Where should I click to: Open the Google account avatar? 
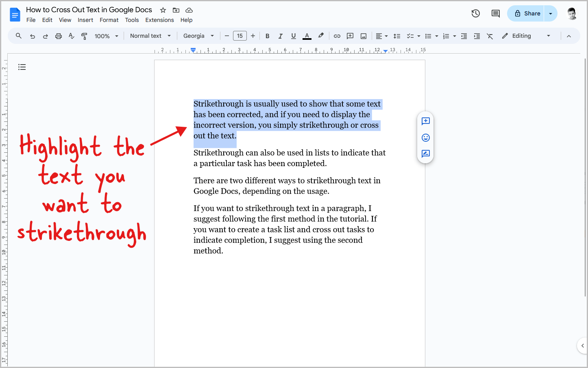[572, 13]
